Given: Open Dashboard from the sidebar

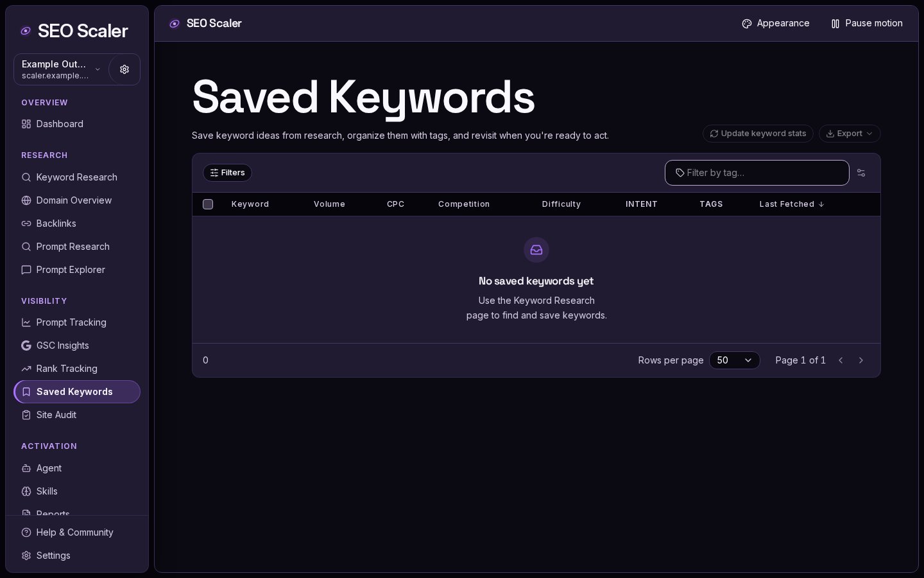Looking at the screenshot, I should point(77,124).
